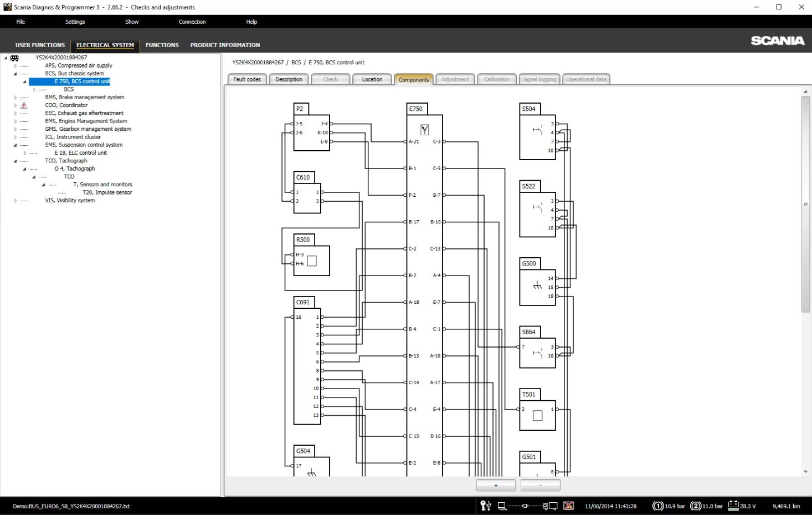Click the bus vehicle icon in tree
The height and width of the screenshot is (515, 812).
(x=14, y=58)
